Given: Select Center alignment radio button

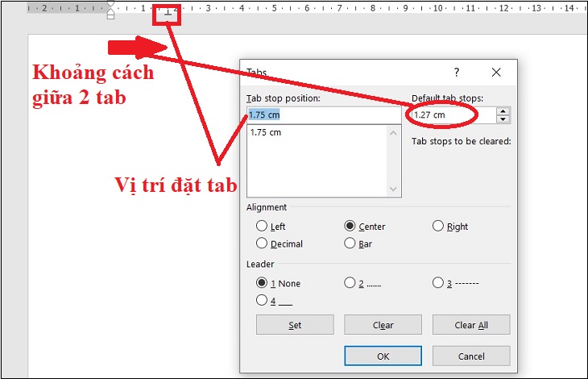Looking at the screenshot, I should [x=350, y=226].
